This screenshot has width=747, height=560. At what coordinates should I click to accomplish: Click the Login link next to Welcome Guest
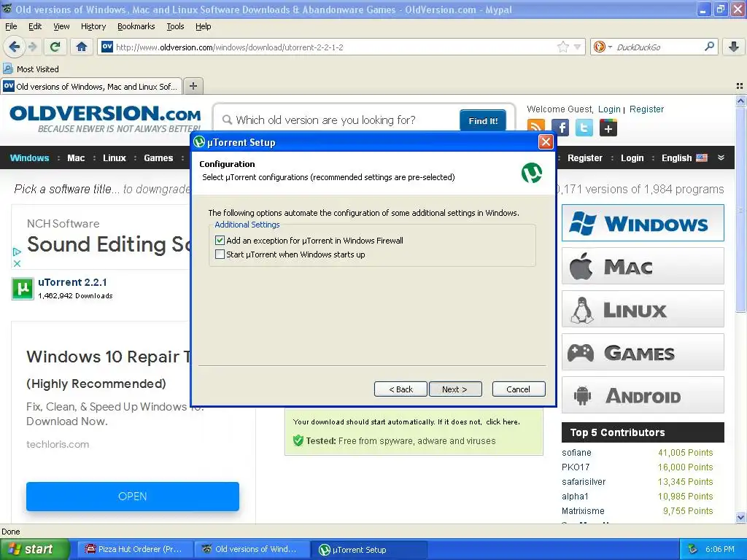pyautogui.click(x=609, y=109)
